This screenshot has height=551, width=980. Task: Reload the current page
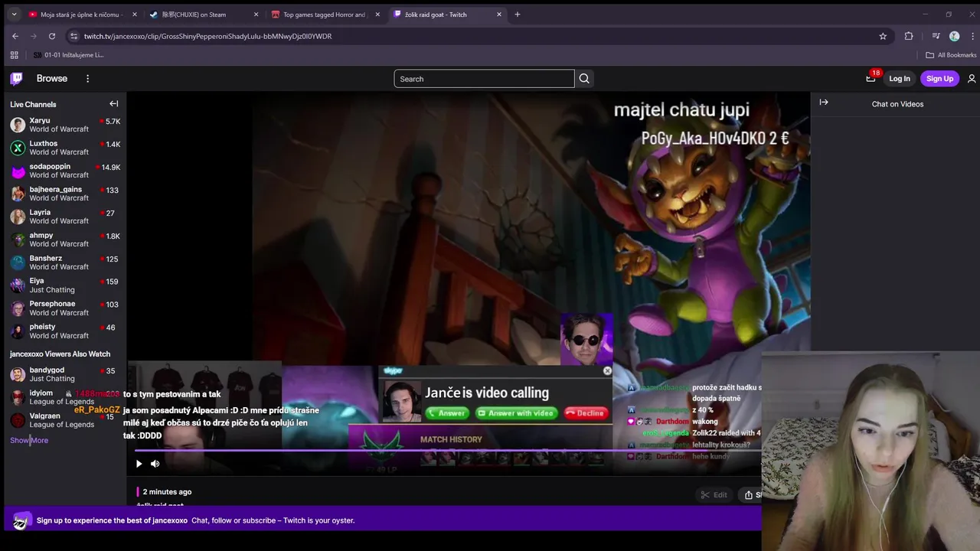pos(52,36)
